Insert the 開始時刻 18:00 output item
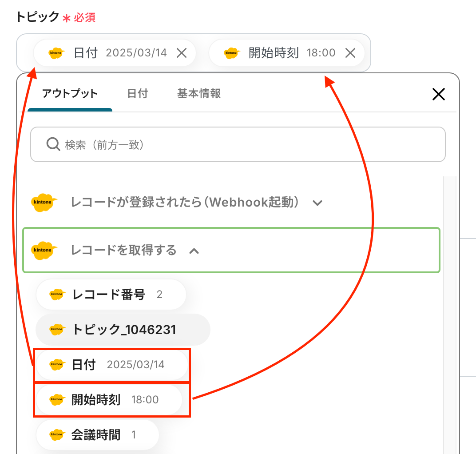Image resolution: width=476 pixels, height=454 pixels. pos(109,400)
